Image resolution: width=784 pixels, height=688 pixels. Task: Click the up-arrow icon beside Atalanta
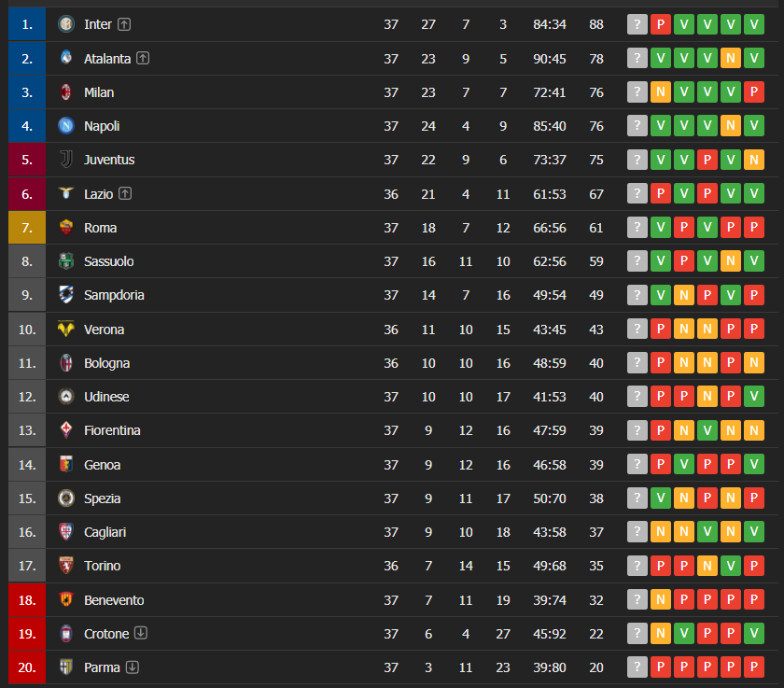click(x=143, y=58)
